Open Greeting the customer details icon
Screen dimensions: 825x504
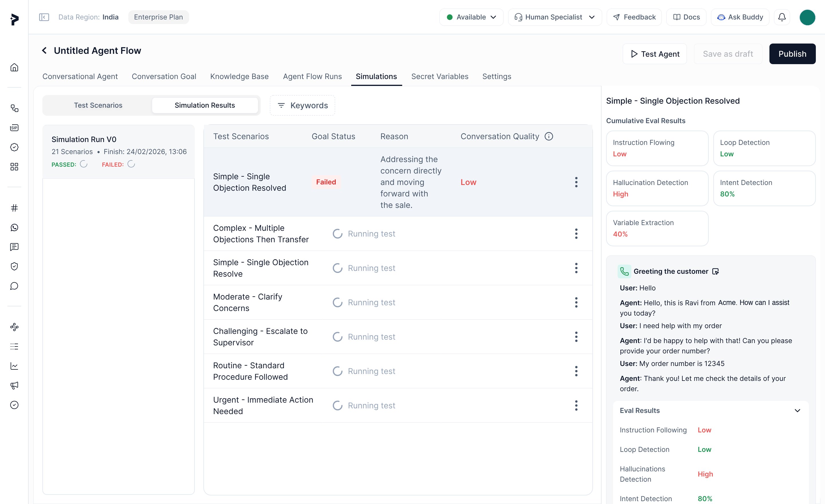coord(715,271)
